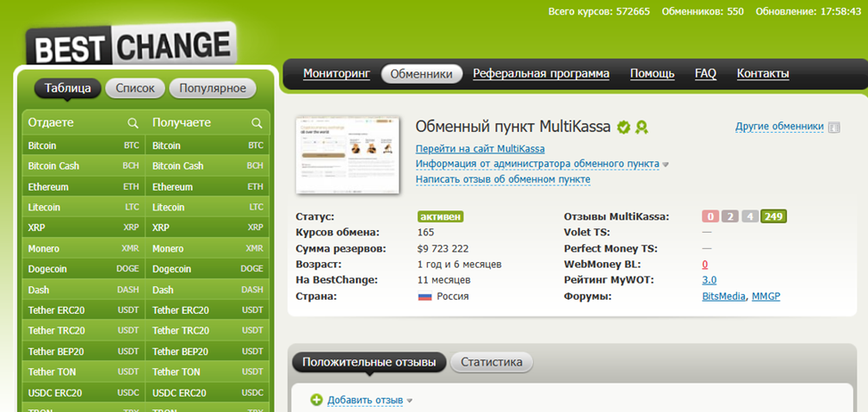868x412 pixels.
Task: Select USDC ERC20 in the Отдаете column
Action: [x=83, y=392]
